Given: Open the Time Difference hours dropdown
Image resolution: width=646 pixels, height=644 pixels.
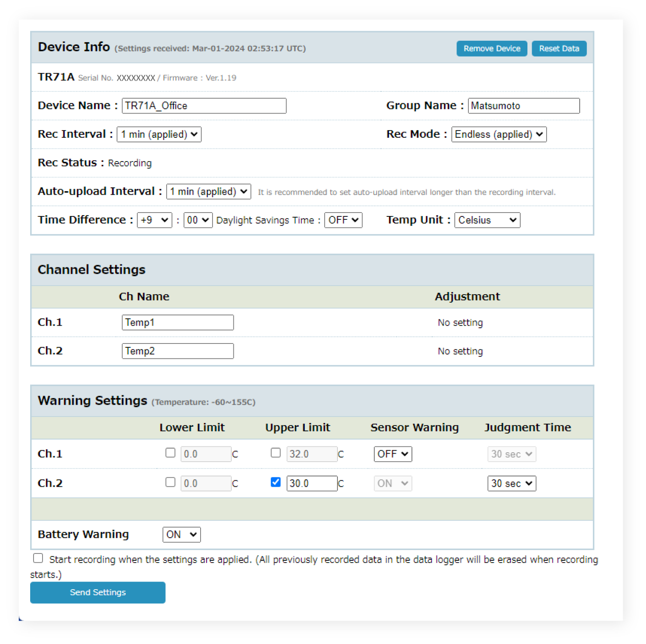Looking at the screenshot, I should 154,220.
